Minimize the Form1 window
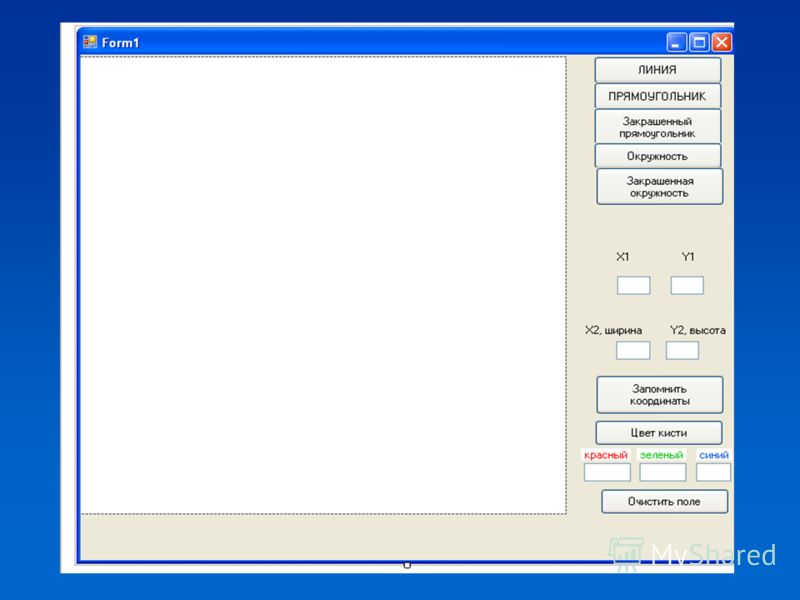 (677, 42)
